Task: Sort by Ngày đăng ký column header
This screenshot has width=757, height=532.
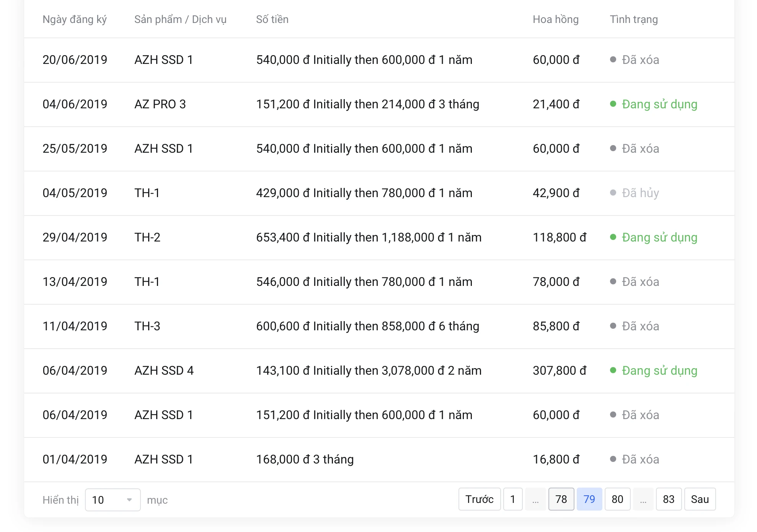Action: [75, 20]
